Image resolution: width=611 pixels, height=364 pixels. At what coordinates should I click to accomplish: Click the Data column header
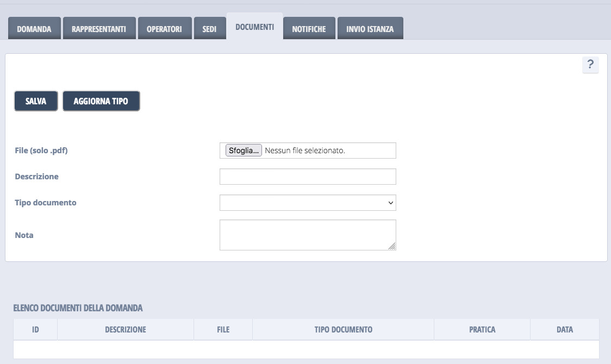tap(564, 330)
